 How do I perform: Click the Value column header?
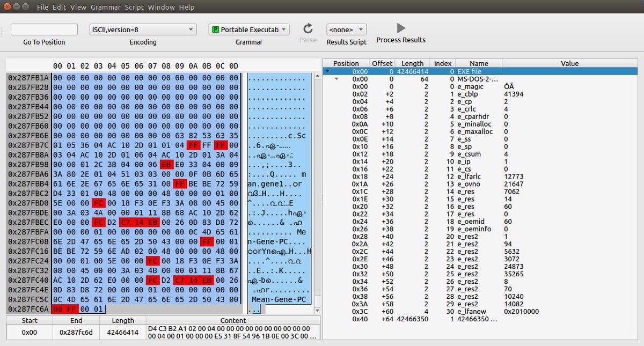pos(569,63)
